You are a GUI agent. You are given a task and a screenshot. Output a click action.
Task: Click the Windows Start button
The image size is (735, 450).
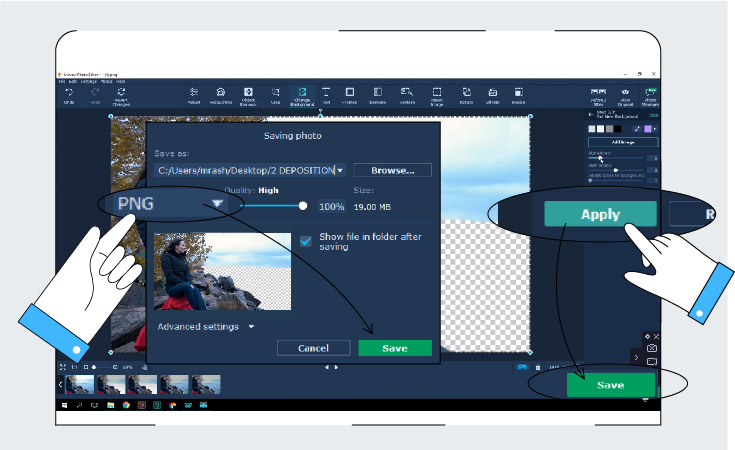[x=64, y=405]
